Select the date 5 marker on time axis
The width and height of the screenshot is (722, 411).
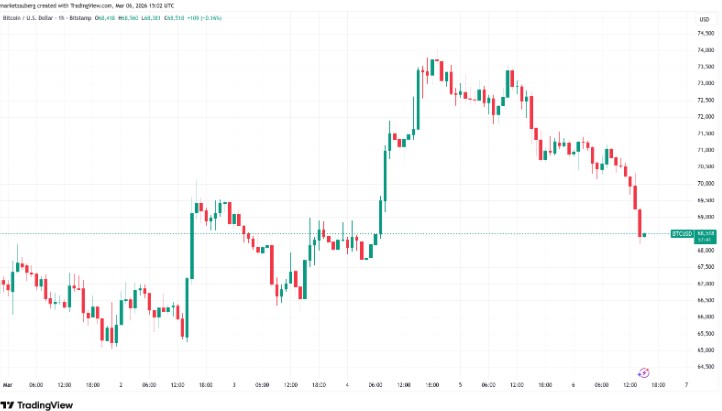tap(460, 385)
